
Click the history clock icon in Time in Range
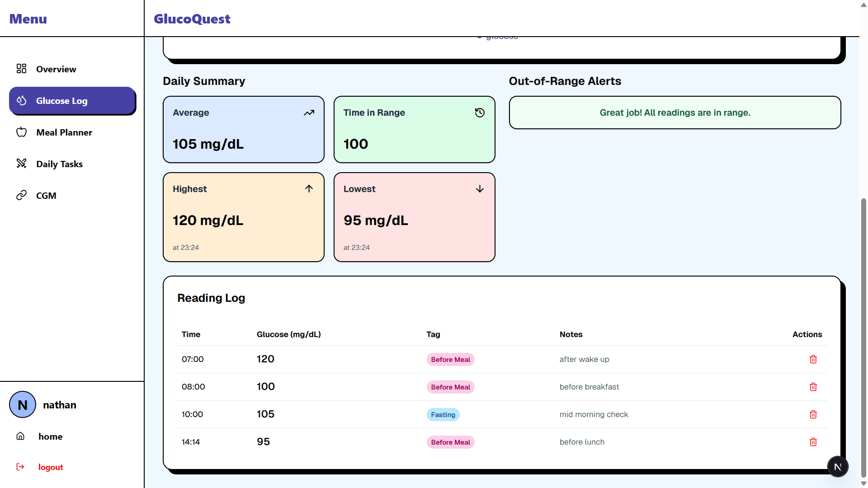[x=480, y=113]
